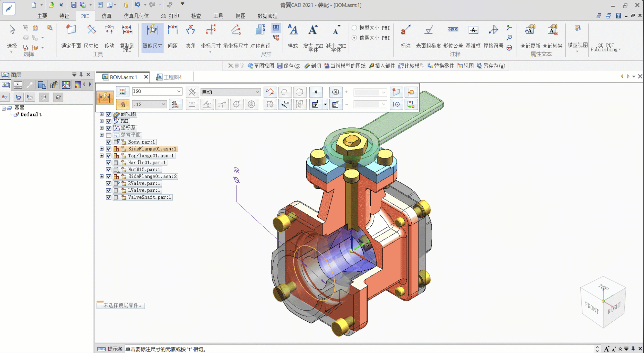Close the BOM.asm:1 document tab

pyautogui.click(x=146, y=77)
